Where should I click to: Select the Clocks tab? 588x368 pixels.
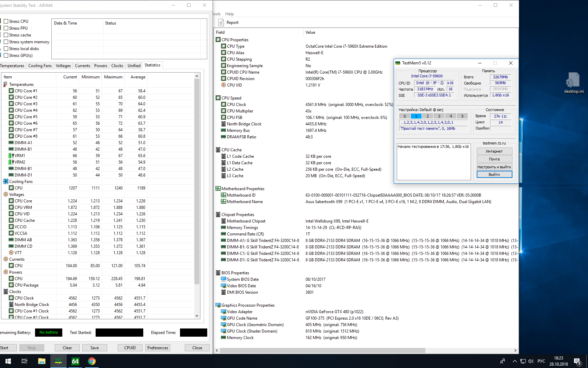(x=117, y=66)
